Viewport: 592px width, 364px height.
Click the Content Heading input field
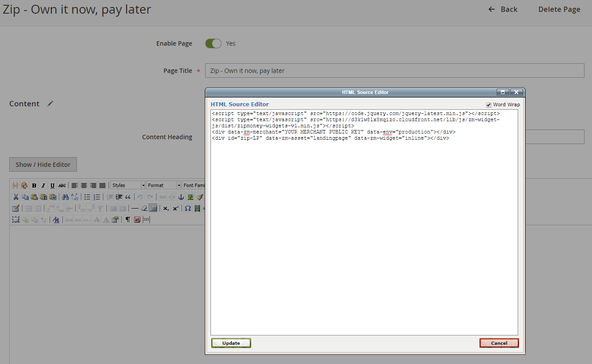pyautogui.click(x=555, y=137)
